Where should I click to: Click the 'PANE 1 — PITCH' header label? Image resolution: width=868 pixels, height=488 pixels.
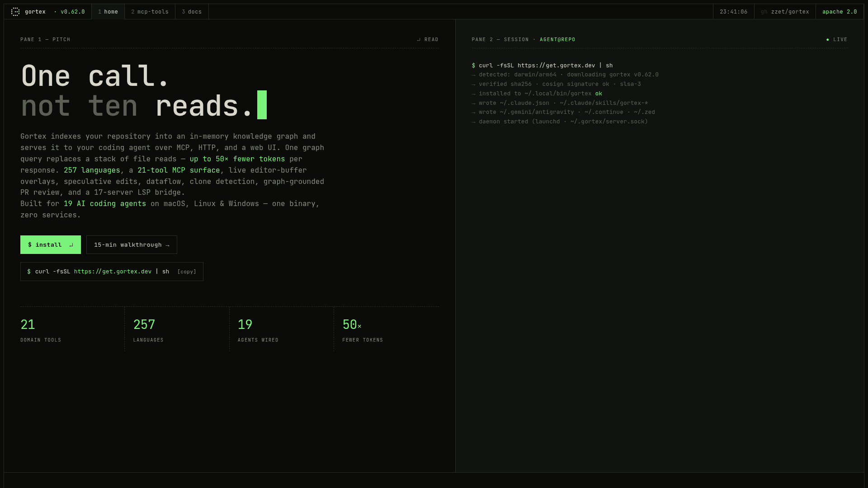[45, 40]
